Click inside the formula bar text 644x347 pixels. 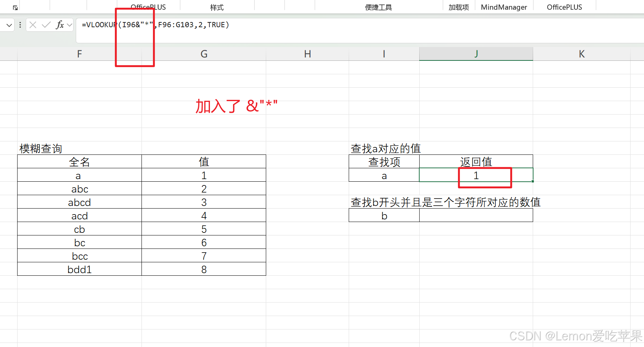tap(155, 25)
